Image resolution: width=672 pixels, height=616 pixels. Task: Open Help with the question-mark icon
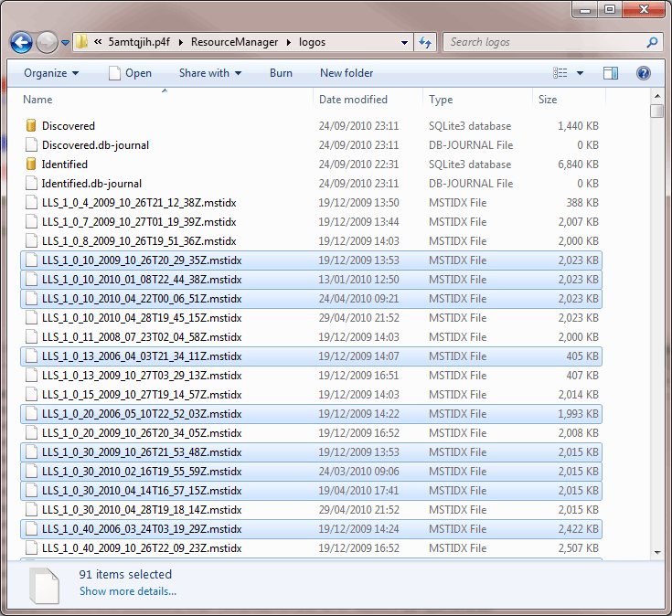coord(644,73)
